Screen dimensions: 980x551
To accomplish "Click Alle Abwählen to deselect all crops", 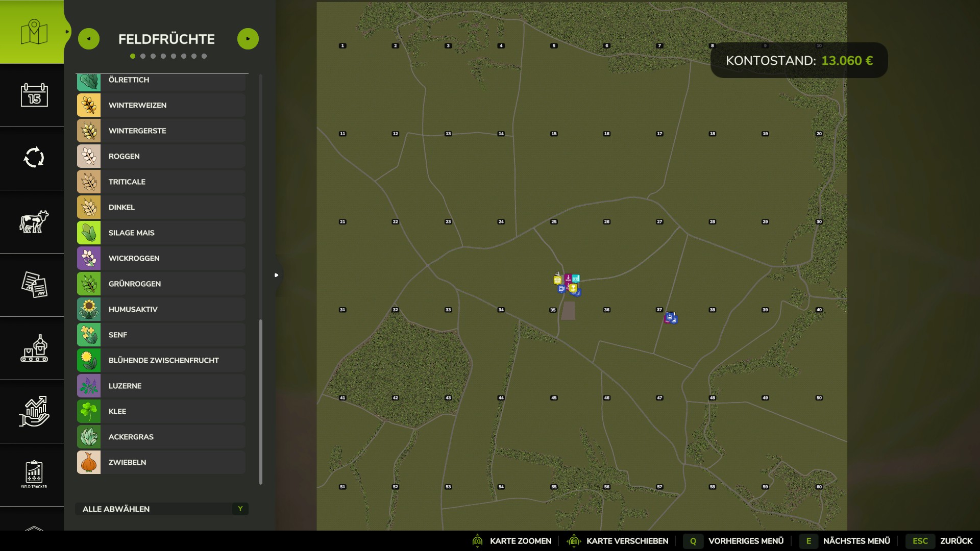I will coord(162,509).
